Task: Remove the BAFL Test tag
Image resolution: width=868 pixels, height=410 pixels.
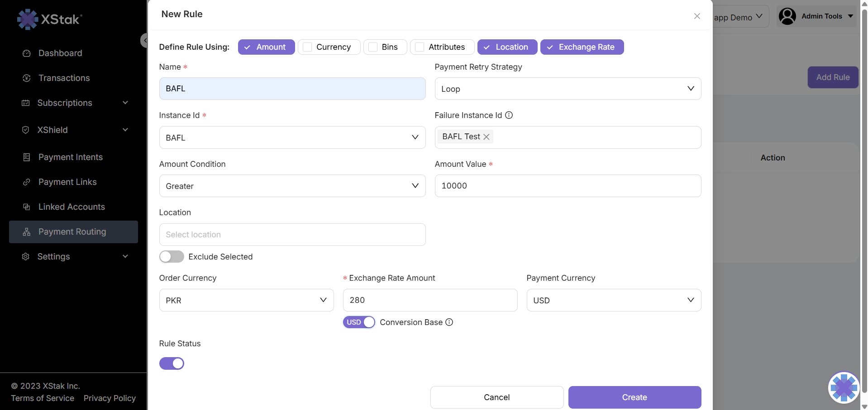Action: point(486,137)
